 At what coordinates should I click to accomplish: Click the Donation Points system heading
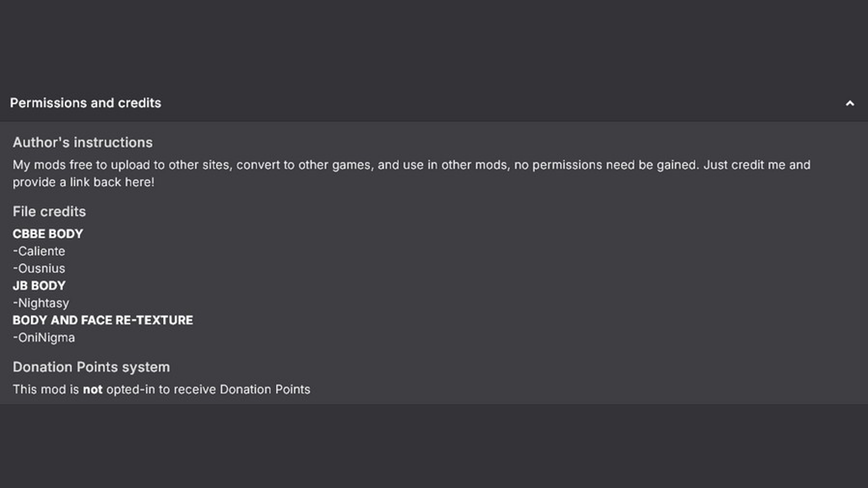(x=91, y=367)
